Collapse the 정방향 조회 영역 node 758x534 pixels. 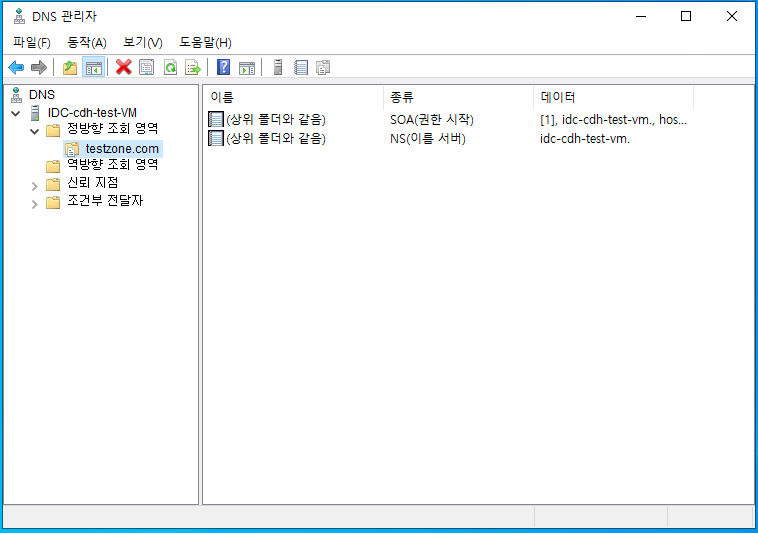34,131
